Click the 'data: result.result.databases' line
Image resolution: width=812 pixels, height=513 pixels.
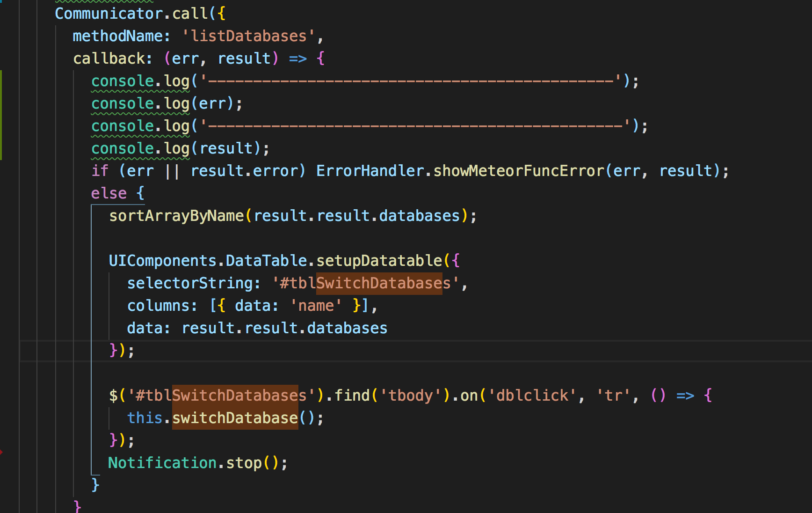256,328
